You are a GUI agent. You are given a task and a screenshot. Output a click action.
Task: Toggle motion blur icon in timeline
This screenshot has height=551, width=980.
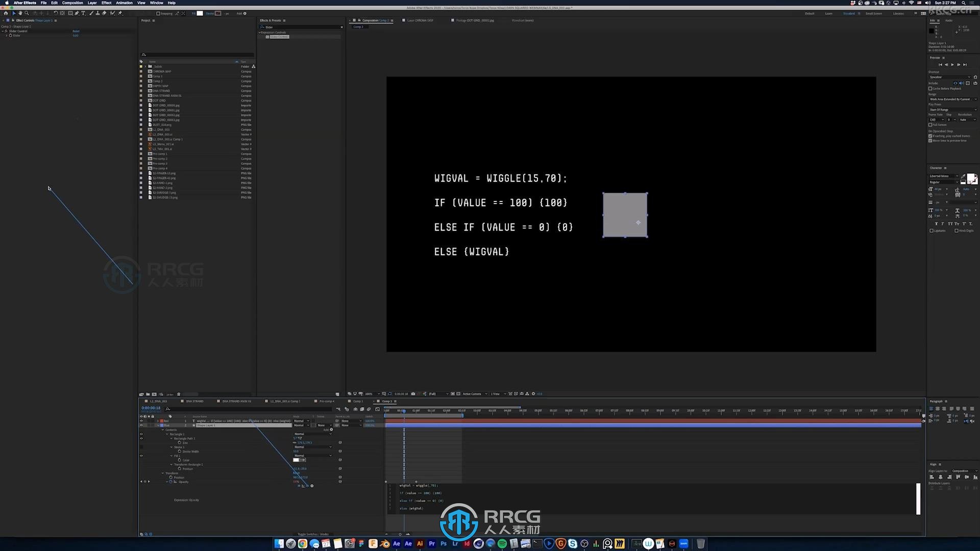tap(369, 409)
